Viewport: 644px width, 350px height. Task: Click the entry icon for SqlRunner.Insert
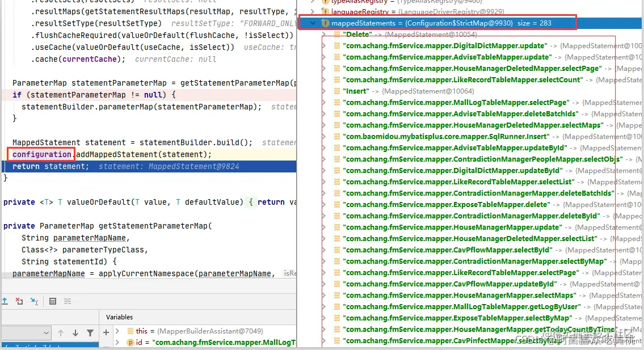(x=337, y=136)
